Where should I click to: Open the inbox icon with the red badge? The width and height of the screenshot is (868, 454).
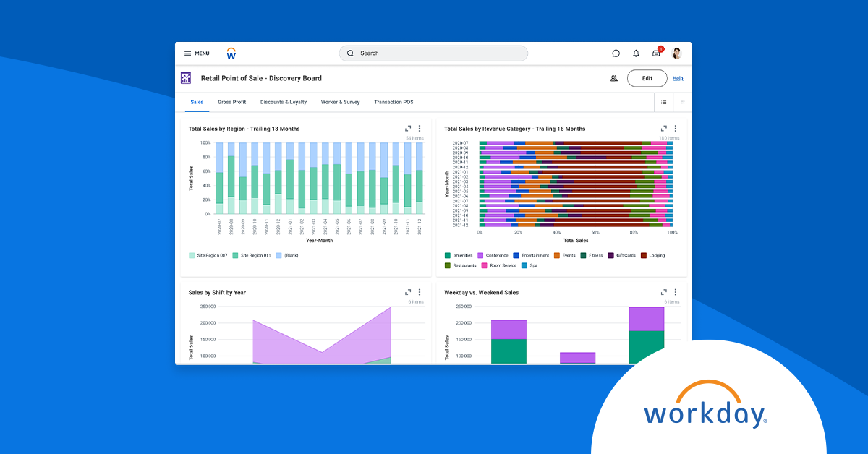(656, 52)
